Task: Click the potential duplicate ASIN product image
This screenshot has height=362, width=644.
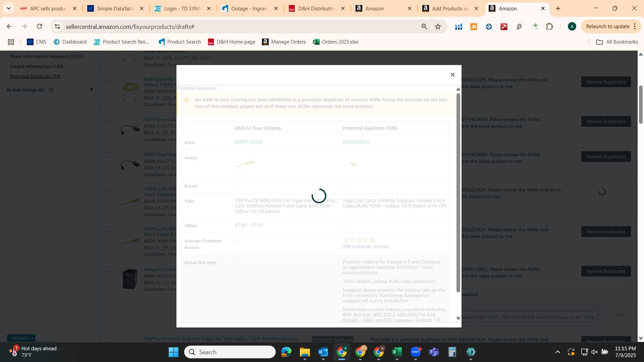Action: pyautogui.click(x=353, y=164)
